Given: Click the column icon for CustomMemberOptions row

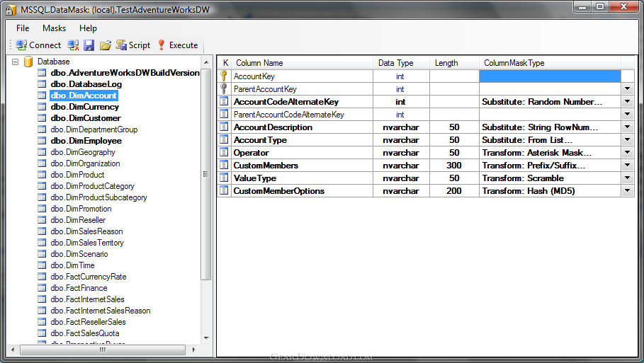Looking at the screenshot, I should click(224, 190).
